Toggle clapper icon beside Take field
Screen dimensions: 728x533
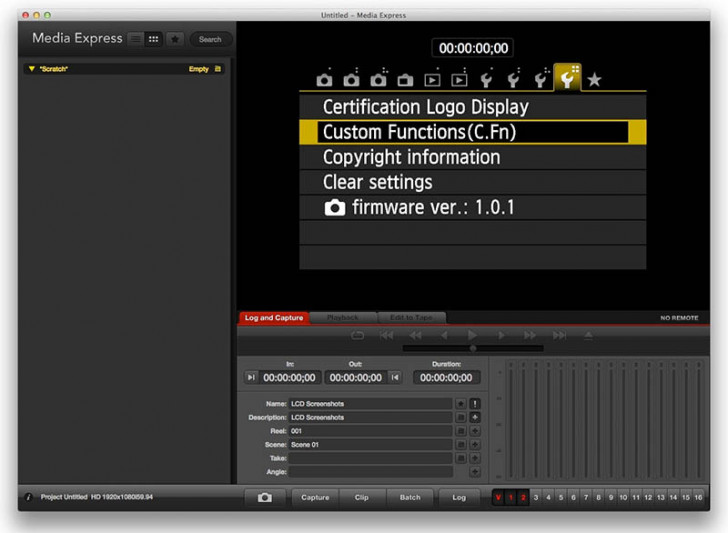click(x=461, y=458)
